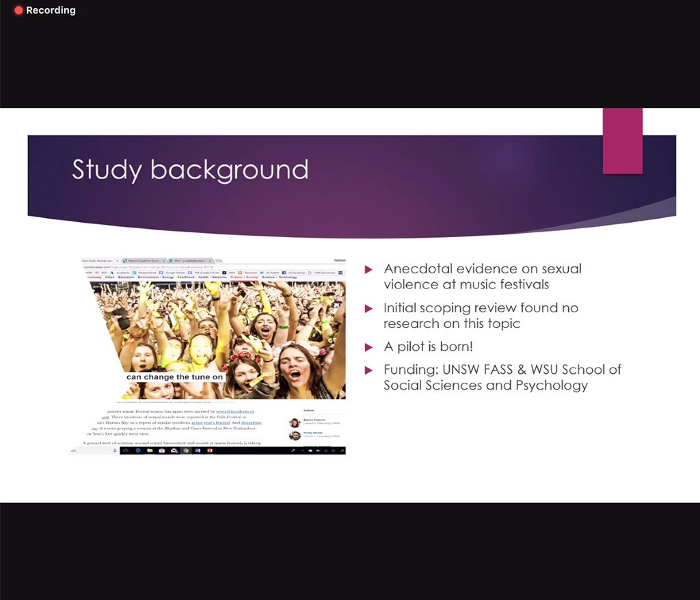Click the 'several incidents of' link in the article
This screenshot has width=700, height=600.
[235, 411]
